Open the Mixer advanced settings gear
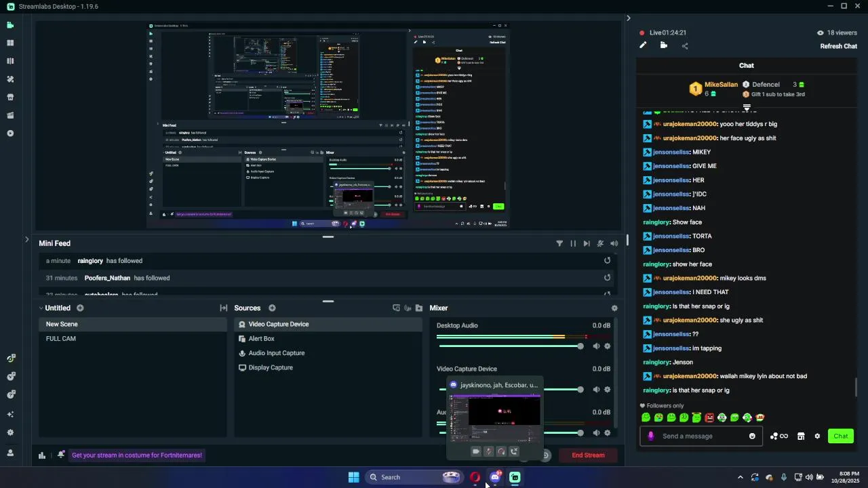Image resolution: width=868 pixels, height=488 pixels. click(x=614, y=308)
